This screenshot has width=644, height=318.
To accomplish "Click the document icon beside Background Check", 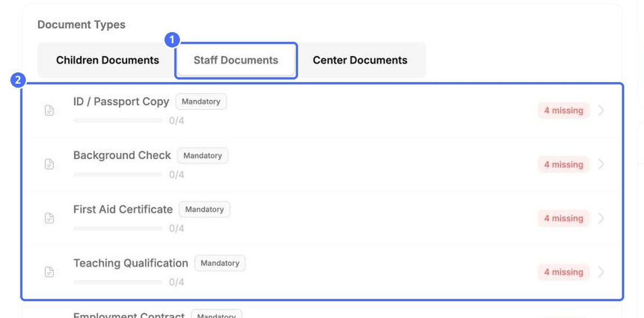I will [49, 164].
